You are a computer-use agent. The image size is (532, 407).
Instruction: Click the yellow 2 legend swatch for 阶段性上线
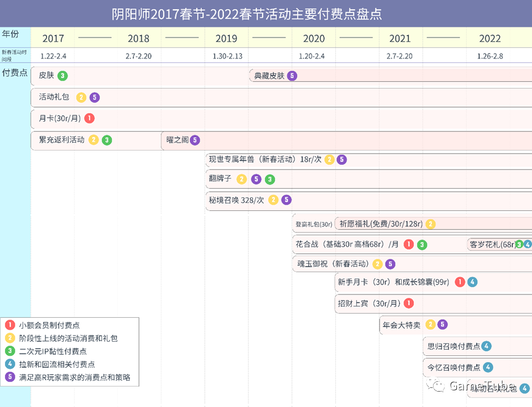click(10, 338)
